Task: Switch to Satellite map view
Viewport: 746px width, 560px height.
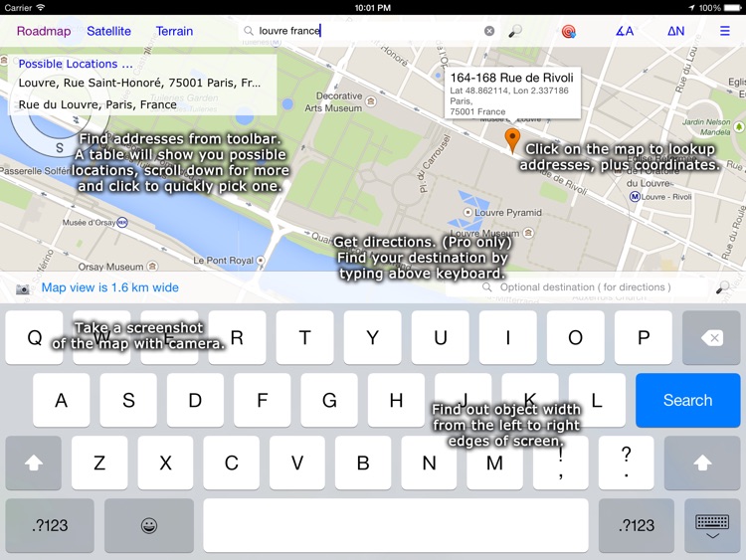Action: point(108,32)
